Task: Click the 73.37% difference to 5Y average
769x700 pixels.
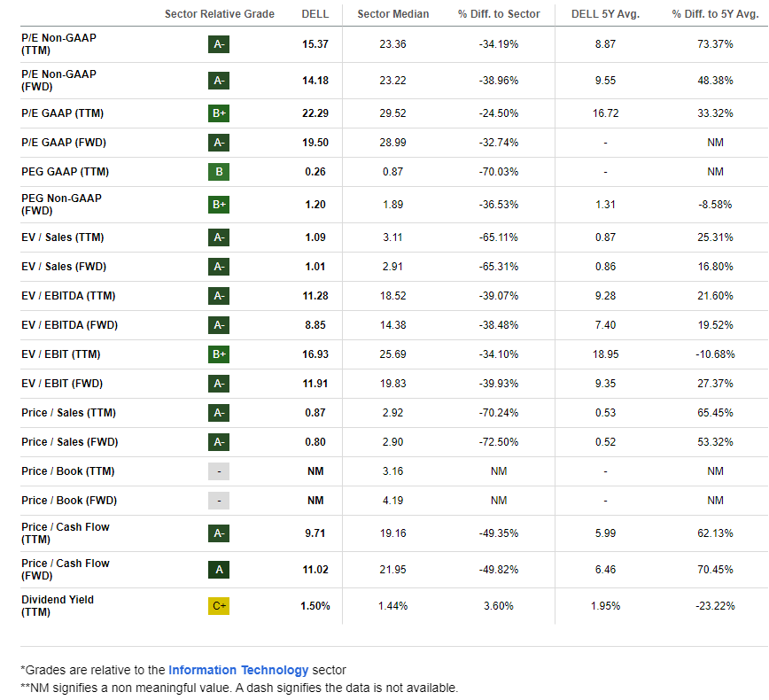Action: [715, 44]
